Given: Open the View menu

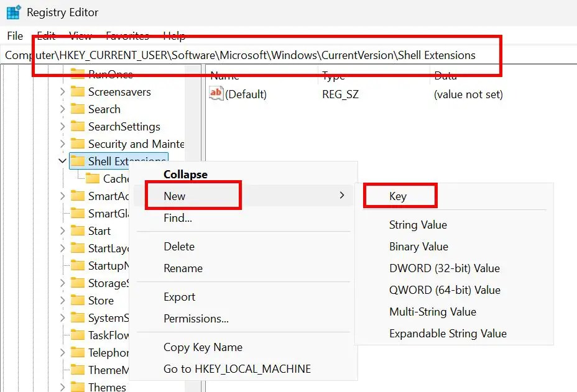Looking at the screenshot, I should 81,35.
